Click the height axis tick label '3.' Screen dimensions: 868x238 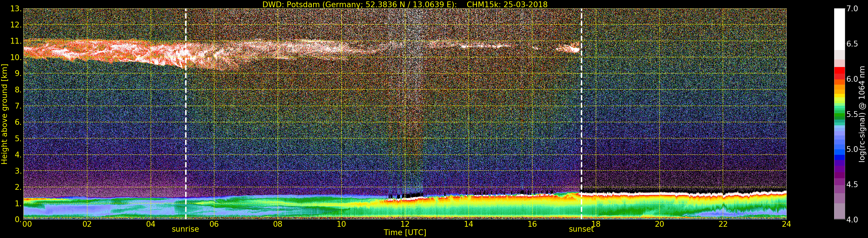click(x=18, y=171)
